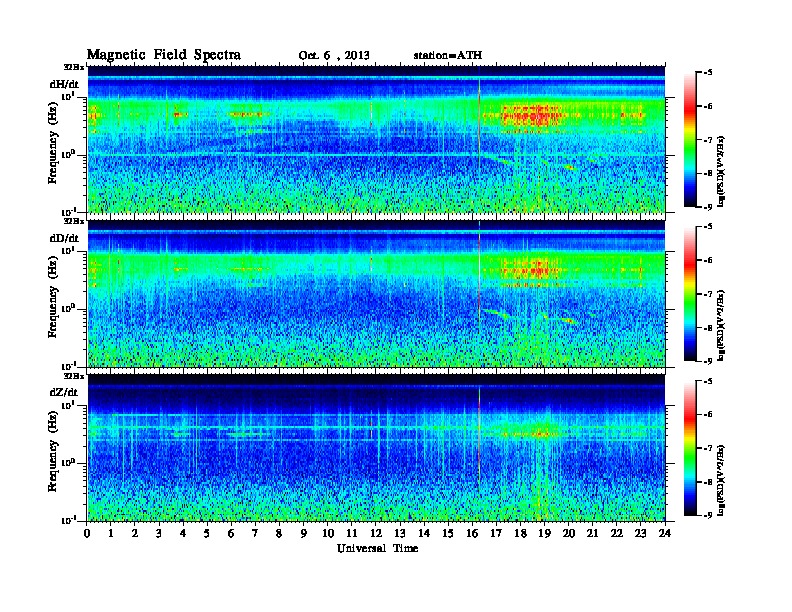Click hour tick label 13 on time axis
The height and width of the screenshot is (612, 792).
(x=400, y=533)
